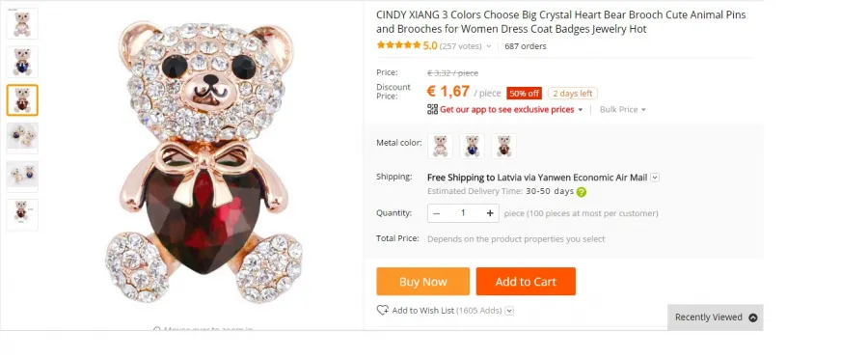Click Get our app to see exclusive prices
The width and height of the screenshot is (868, 358).
[507, 110]
